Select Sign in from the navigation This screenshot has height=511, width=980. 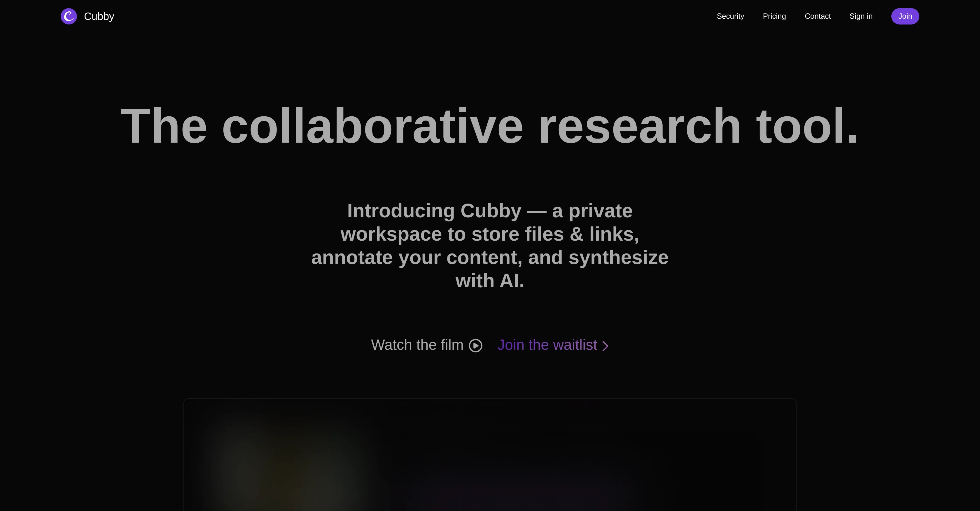(861, 16)
